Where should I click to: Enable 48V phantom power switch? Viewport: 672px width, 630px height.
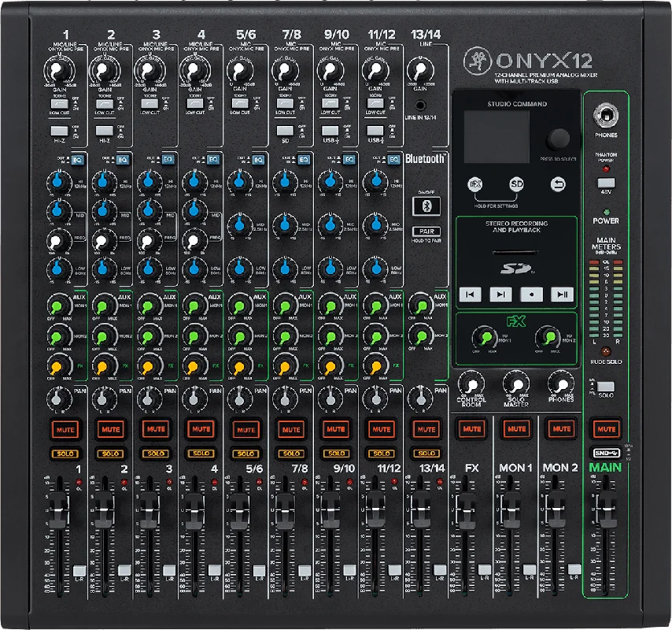tap(606, 183)
